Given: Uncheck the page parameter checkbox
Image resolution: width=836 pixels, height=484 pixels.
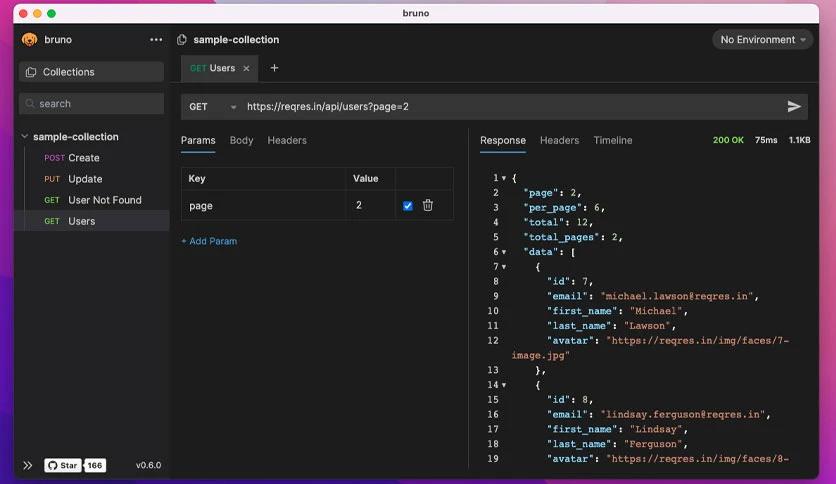Looking at the screenshot, I should [408, 206].
